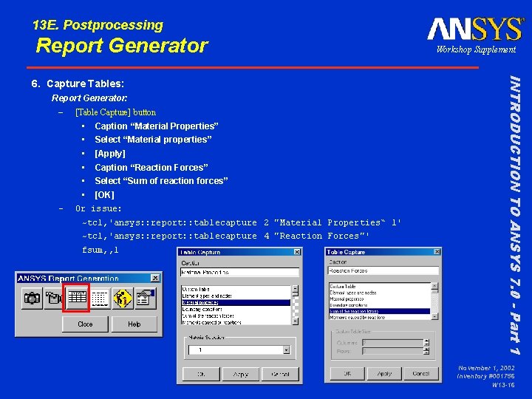Select Boundary conditions in Material Properties dialog list
This screenshot has width=532, height=399.
(x=236, y=309)
